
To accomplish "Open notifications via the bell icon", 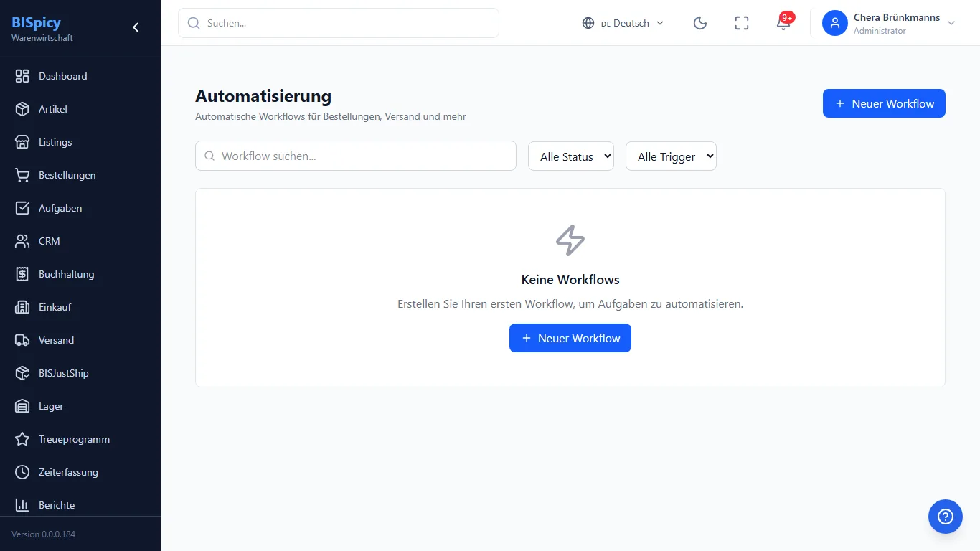I will 783,24.
